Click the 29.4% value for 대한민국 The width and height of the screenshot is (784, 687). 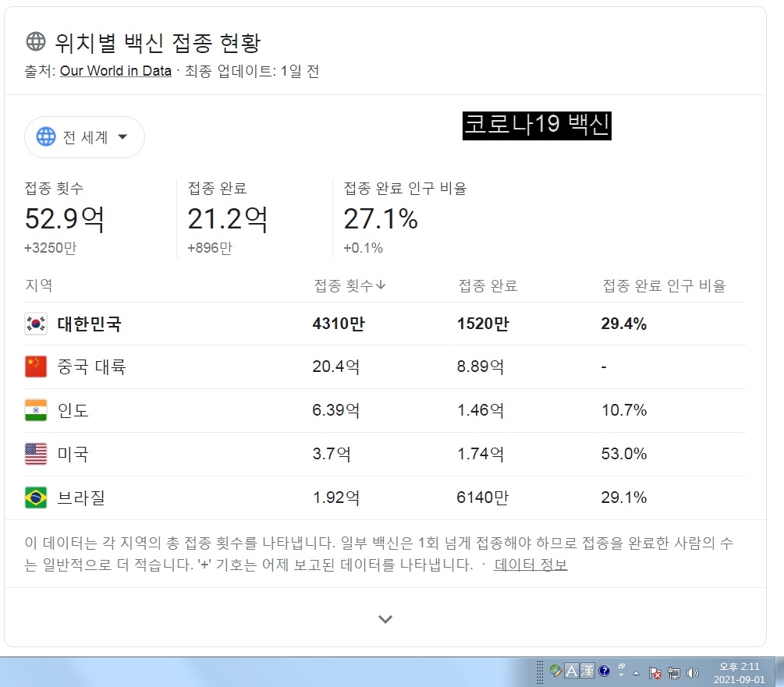[623, 324]
